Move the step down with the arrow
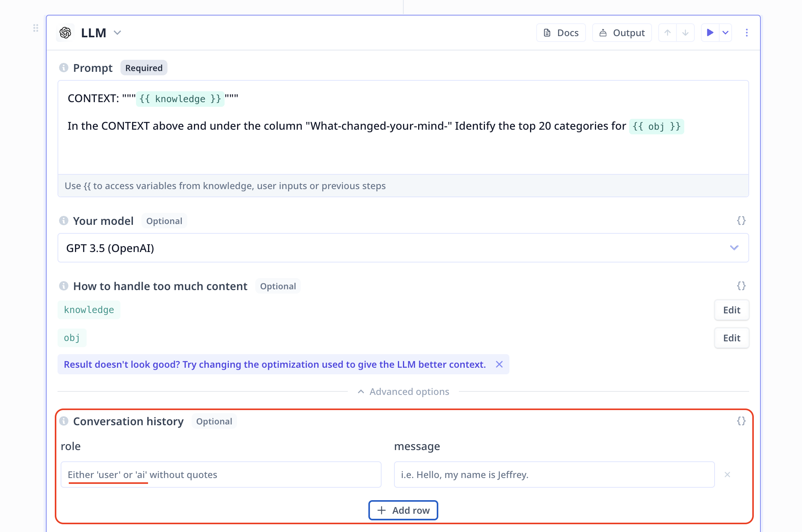Image resolution: width=802 pixels, height=532 pixels. pos(685,33)
